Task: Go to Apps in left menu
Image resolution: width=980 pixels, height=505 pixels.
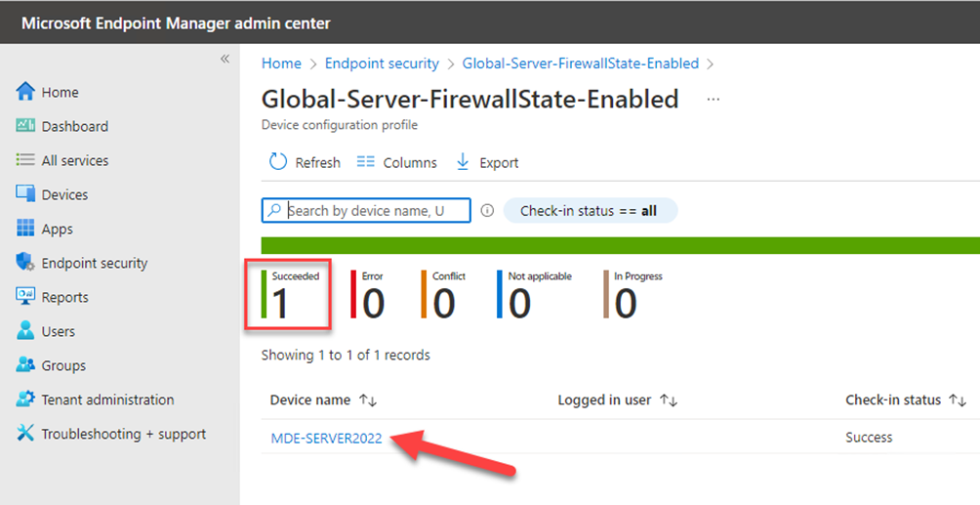Action: (57, 229)
